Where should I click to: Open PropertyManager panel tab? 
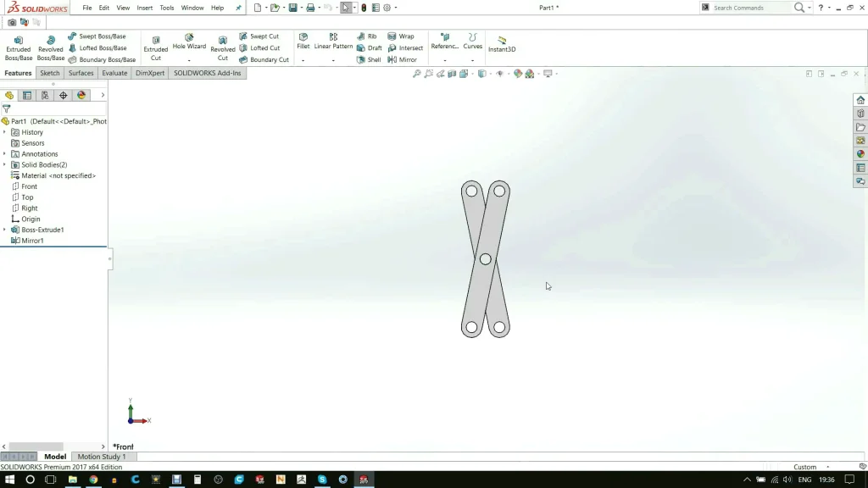(27, 95)
